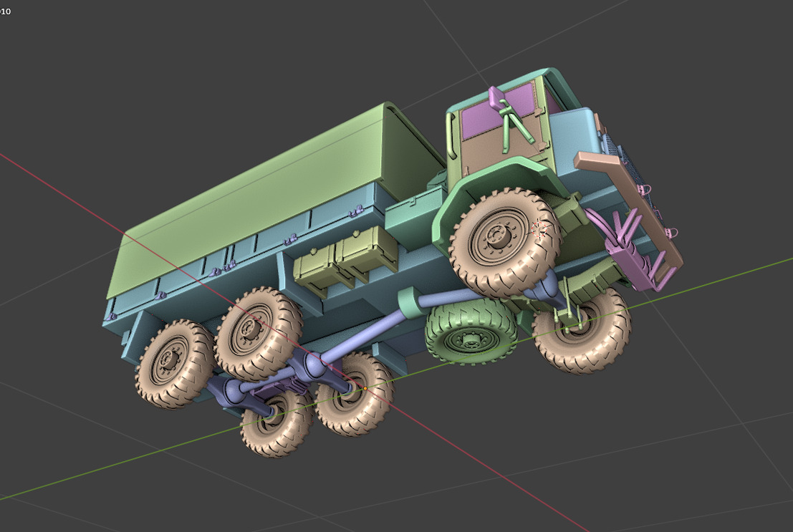
Task: Select the green spare tire under the chassis
Action: click(x=471, y=332)
